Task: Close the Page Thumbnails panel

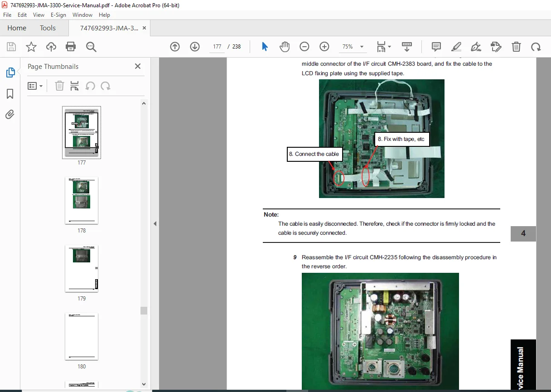Action: click(x=138, y=66)
